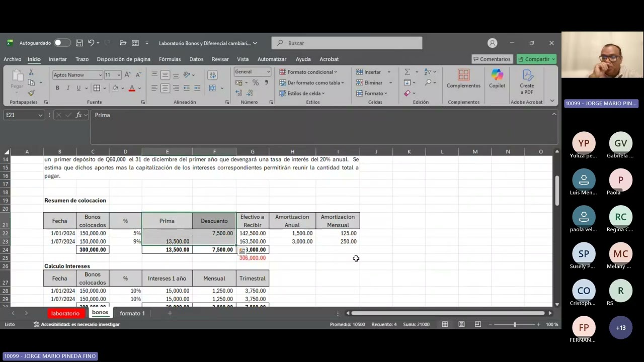The height and width of the screenshot is (362, 644).
Task: Launch Copilot from ribbon
Action: (x=497, y=79)
